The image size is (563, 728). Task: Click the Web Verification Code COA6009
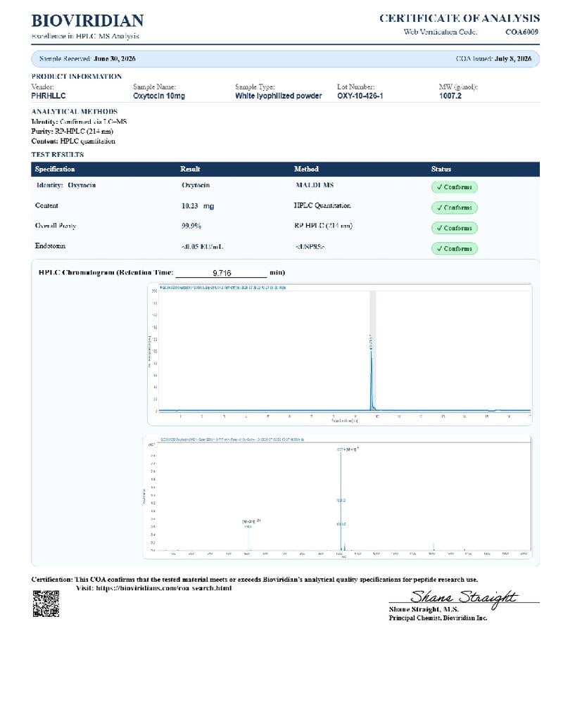pos(521,32)
